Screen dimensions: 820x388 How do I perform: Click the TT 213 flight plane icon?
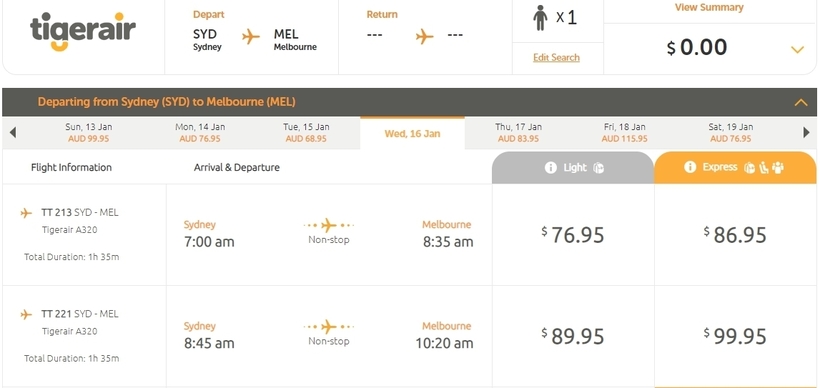point(26,213)
